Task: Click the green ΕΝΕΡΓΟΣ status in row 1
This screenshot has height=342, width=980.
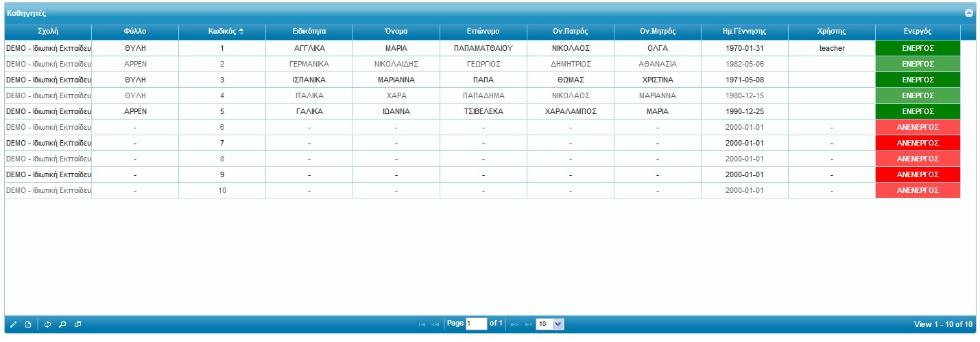Action: [918, 48]
